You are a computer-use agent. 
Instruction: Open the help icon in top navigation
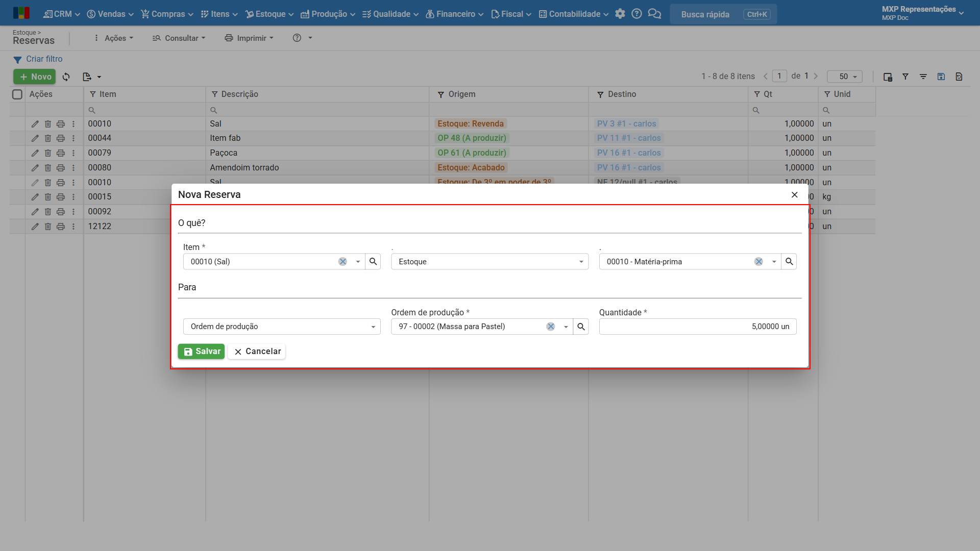(636, 14)
